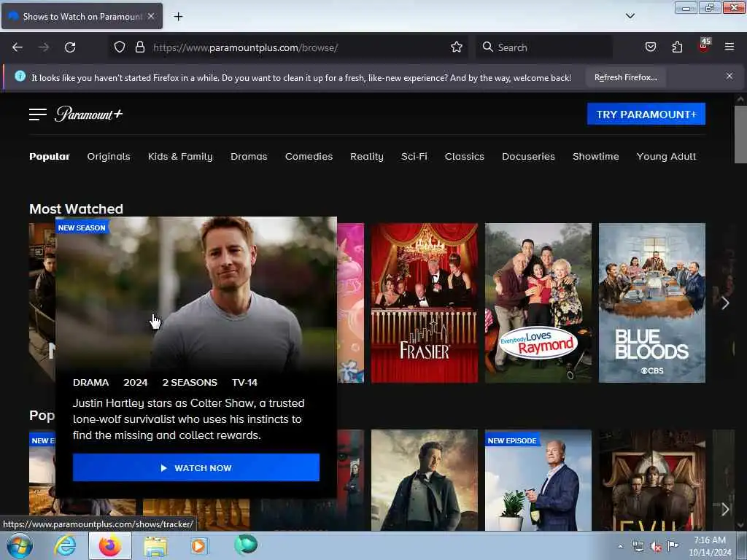747x560 pixels.
Task: Open Windows Start menu
Action: 20,545
